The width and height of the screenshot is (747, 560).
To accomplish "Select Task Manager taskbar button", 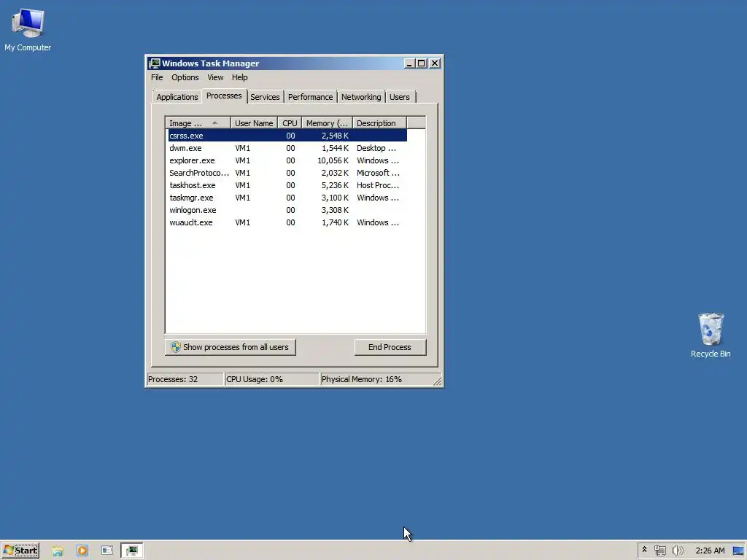I will pos(132,551).
